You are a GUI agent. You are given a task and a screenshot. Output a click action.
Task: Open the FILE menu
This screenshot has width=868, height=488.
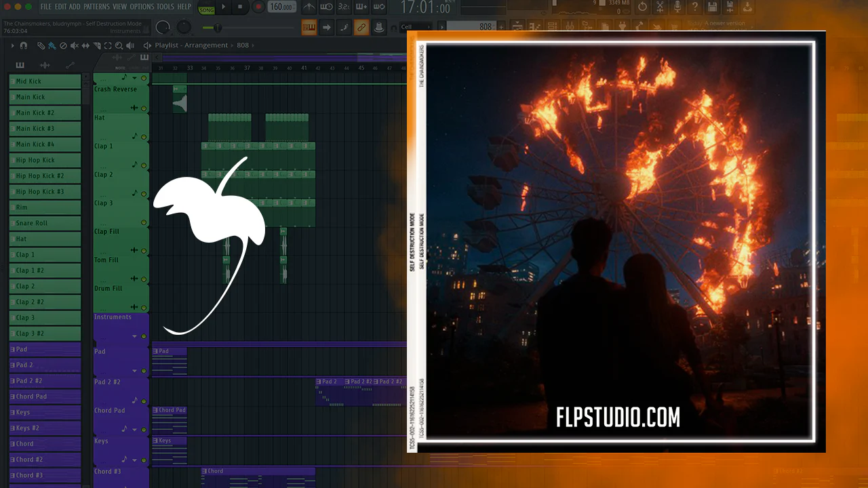45,7
